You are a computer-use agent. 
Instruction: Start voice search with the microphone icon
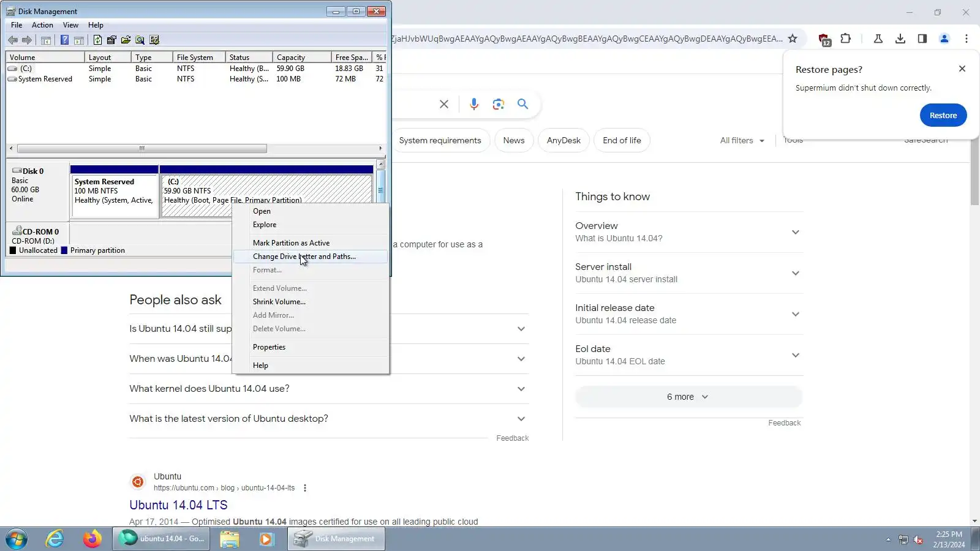(x=473, y=104)
